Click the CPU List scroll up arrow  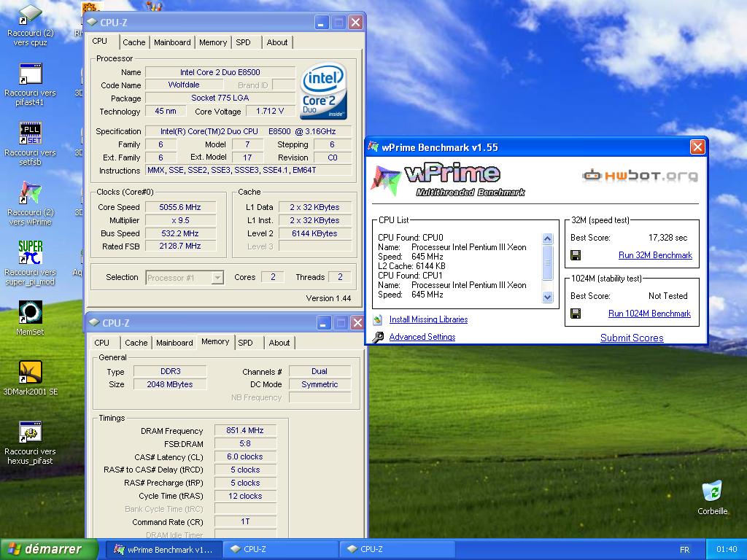coord(547,238)
